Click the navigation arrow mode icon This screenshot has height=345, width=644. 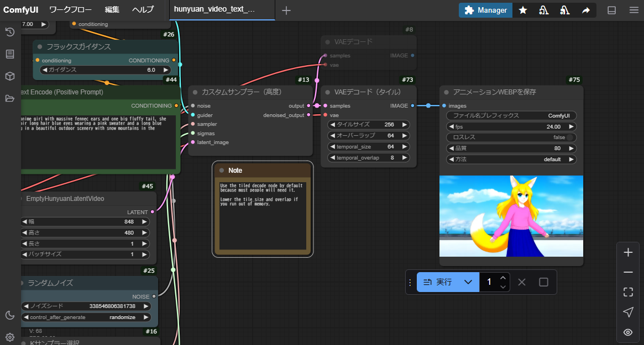628,312
